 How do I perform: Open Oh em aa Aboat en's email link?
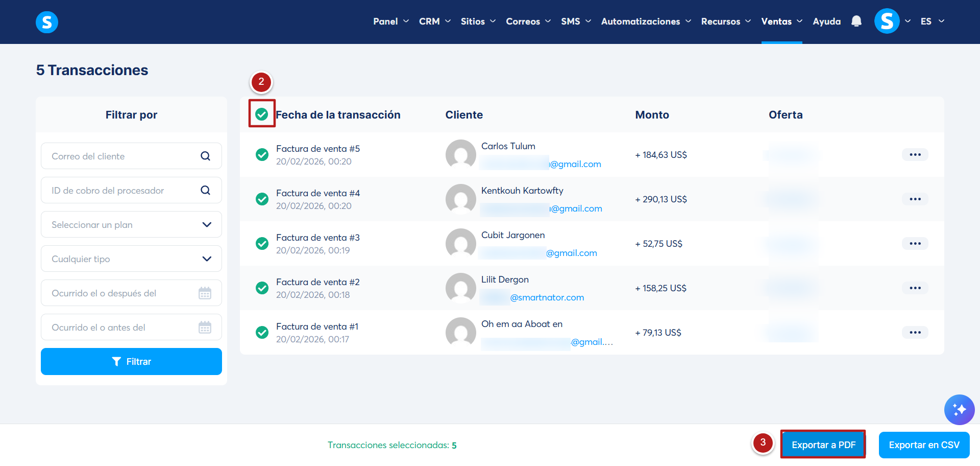click(x=547, y=342)
